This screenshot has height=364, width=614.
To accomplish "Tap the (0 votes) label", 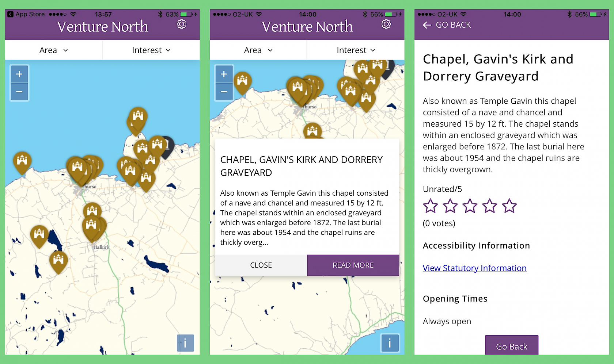I will (439, 223).
